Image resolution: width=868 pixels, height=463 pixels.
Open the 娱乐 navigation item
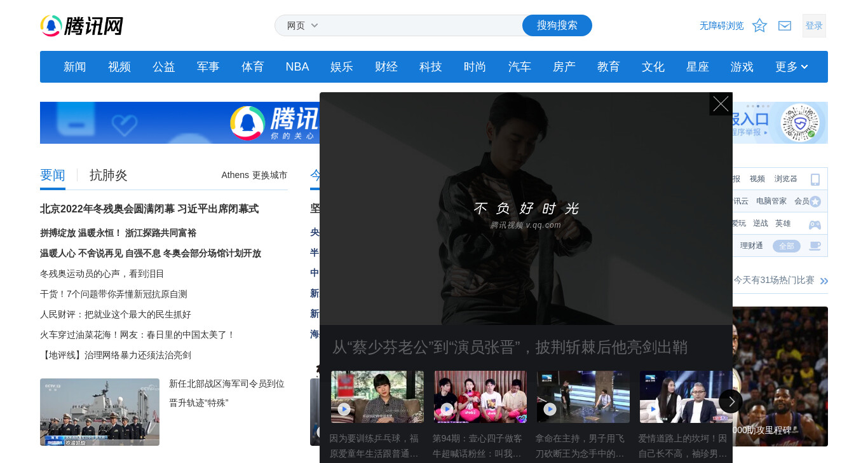tap(342, 67)
